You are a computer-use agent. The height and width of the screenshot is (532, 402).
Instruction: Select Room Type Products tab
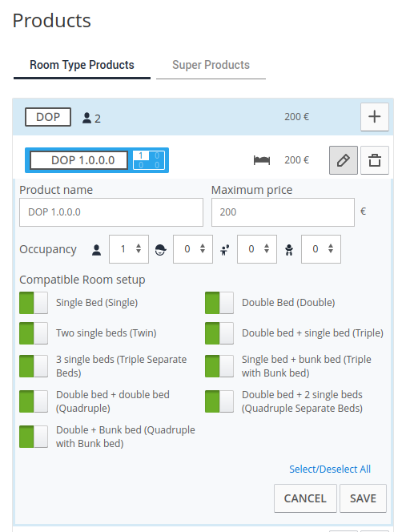tap(82, 65)
